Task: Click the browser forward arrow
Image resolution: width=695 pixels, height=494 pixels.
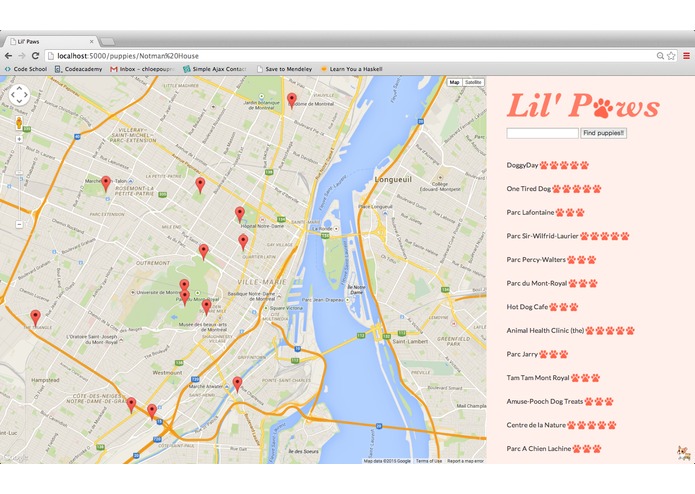Action: (22, 56)
